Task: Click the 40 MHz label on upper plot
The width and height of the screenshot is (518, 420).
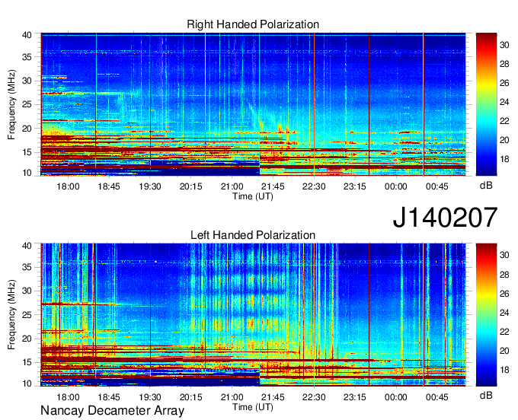Action: click(x=27, y=35)
